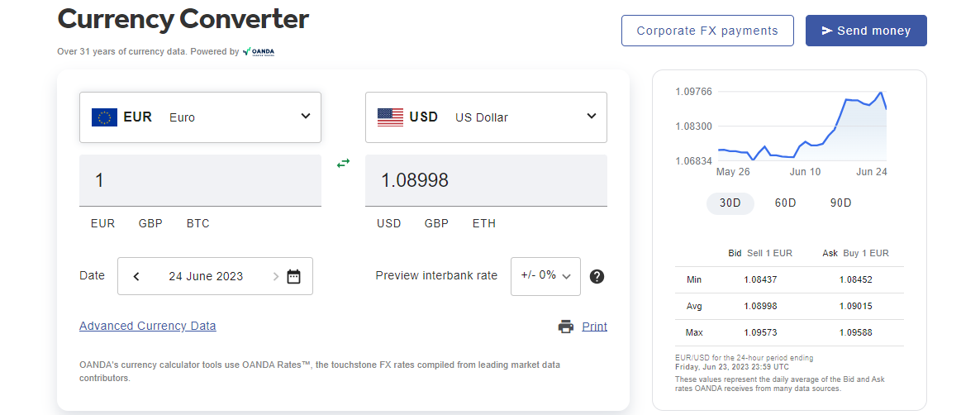Advance to next date with right arrow
Screen dimensions: 980x415
(x=275, y=276)
